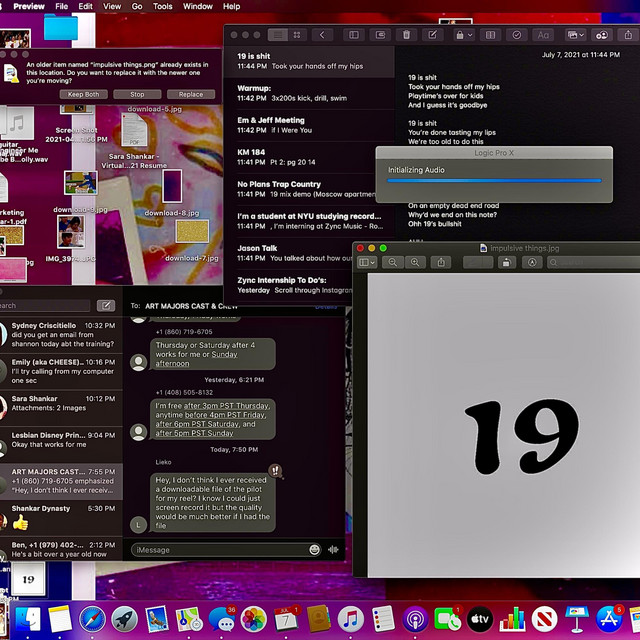Image resolution: width=640 pixels, height=640 pixels.
Task: Expand the Notes media attachment dropdown
Action: (575, 34)
